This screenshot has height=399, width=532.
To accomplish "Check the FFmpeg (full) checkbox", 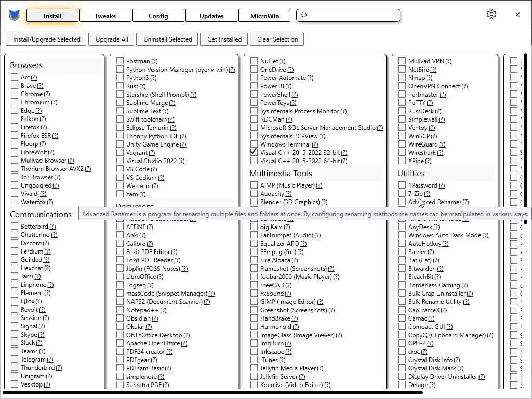I will tap(254, 251).
